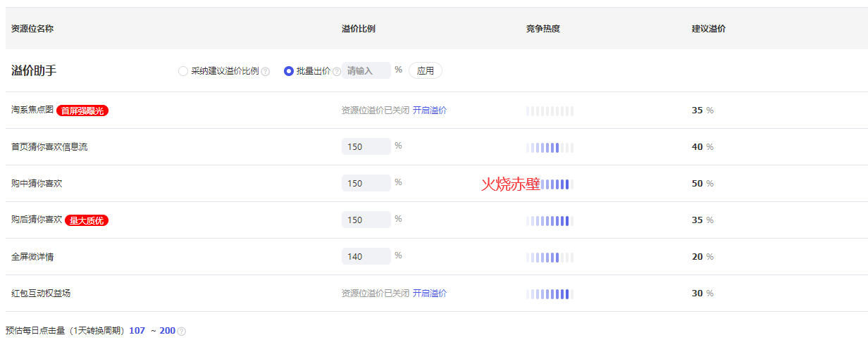The width and height of the screenshot is (868, 347).
Task: Click suggested premium 30% value
Action: coord(702,294)
